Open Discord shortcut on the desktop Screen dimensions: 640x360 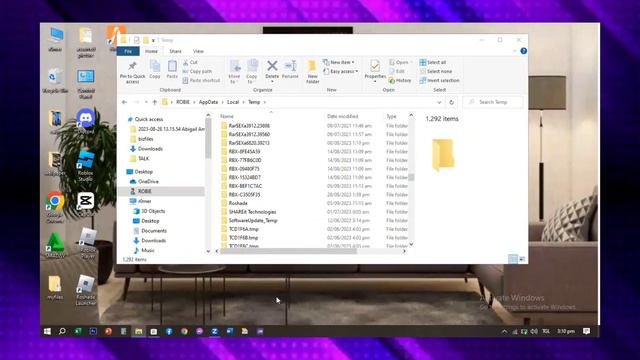[86, 121]
